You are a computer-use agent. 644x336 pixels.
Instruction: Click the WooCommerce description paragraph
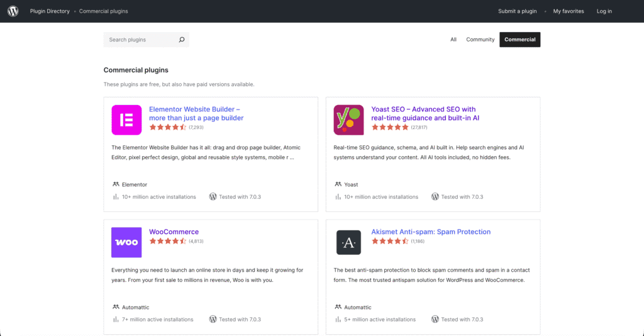pos(208,275)
